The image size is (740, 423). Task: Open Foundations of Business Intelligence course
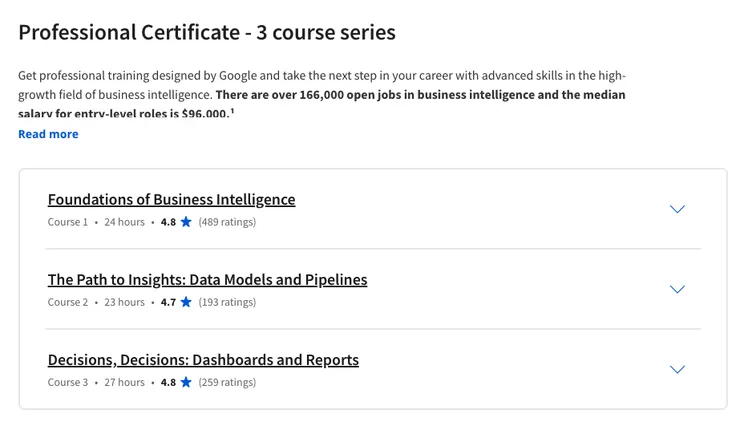pyautogui.click(x=171, y=199)
